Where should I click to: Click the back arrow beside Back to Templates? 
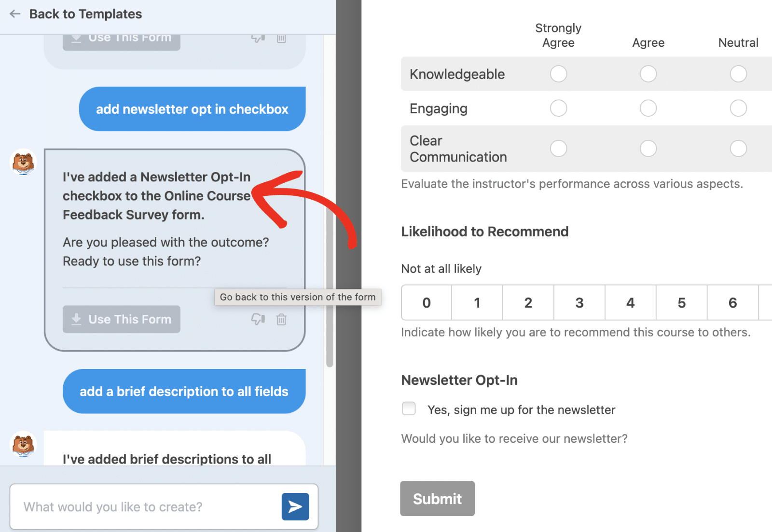pos(15,14)
